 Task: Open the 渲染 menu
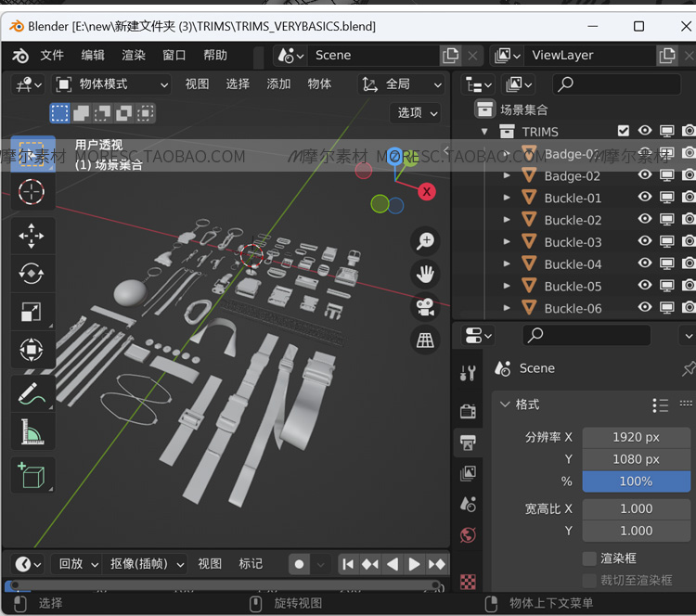point(134,56)
